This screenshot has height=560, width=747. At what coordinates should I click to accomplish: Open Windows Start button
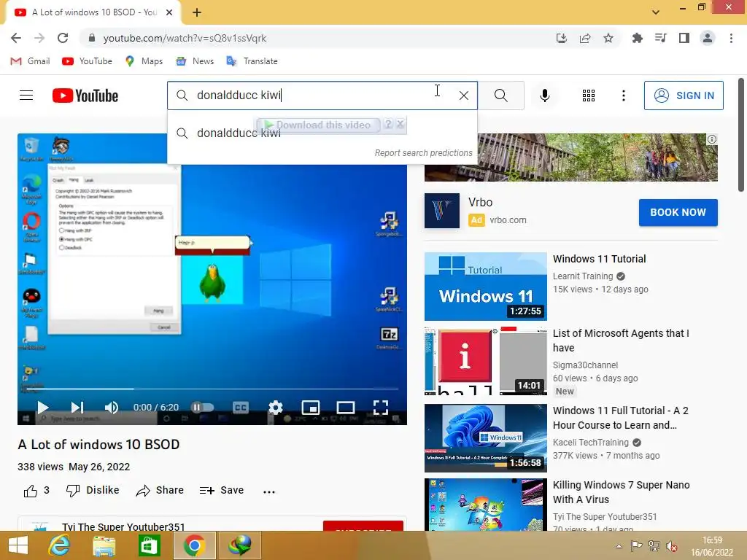[18, 545]
